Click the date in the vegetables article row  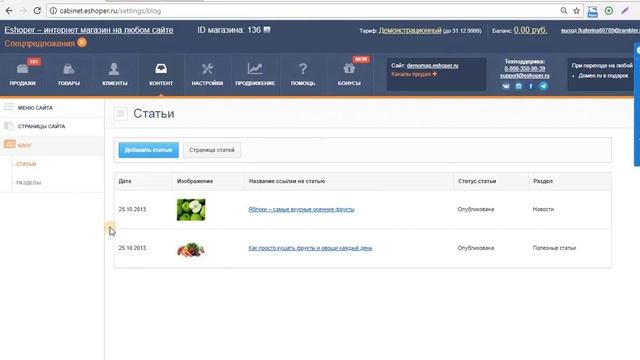pyautogui.click(x=132, y=248)
